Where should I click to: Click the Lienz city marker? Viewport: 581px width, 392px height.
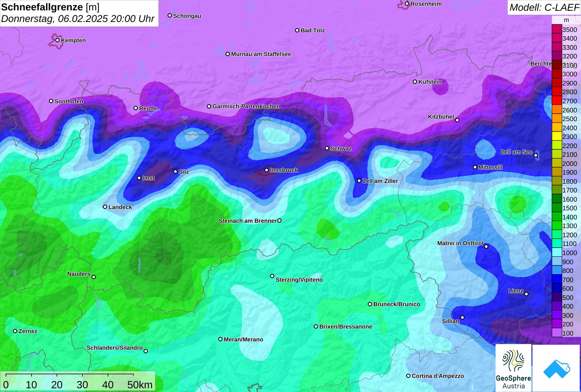526,294
